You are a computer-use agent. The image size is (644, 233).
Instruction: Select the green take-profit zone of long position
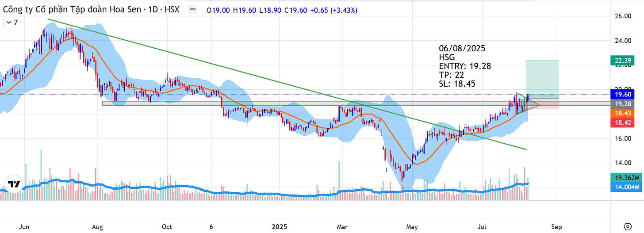[542, 79]
